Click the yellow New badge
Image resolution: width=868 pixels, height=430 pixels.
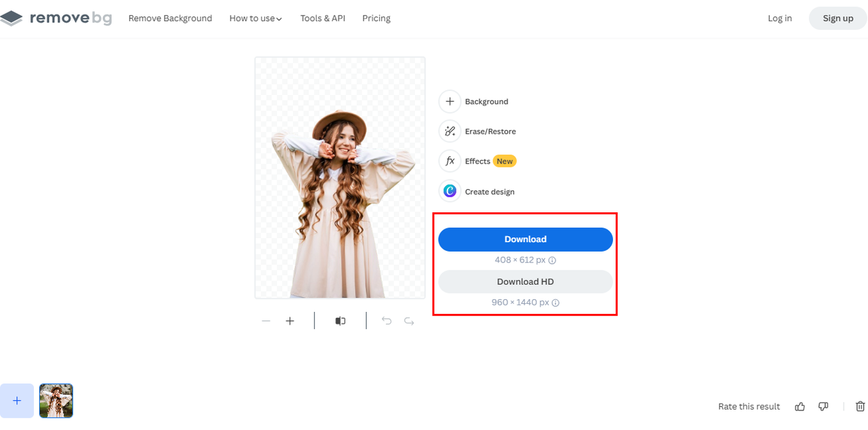point(505,161)
